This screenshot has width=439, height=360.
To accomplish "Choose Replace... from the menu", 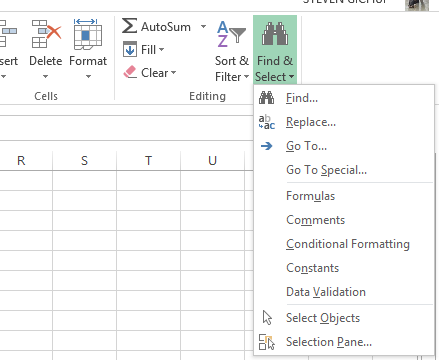I will point(344,122).
